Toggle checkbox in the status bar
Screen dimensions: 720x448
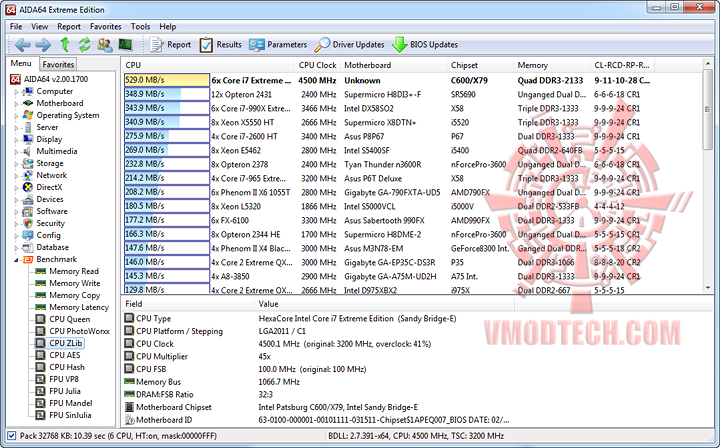(x=11, y=436)
